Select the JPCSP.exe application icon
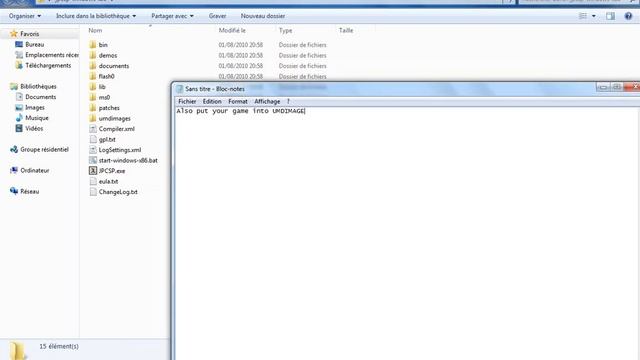 (x=93, y=171)
